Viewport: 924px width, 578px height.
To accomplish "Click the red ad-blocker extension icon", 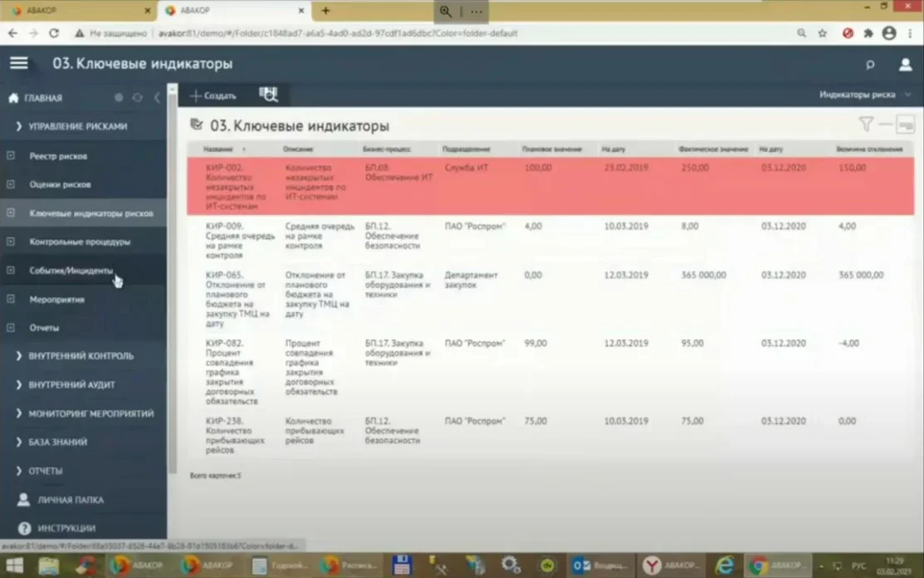I will coord(848,33).
